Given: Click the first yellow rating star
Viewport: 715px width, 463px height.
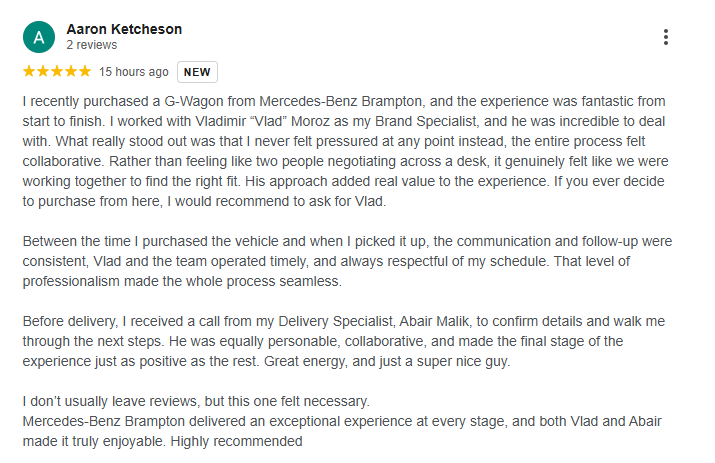Looking at the screenshot, I should (29, 72).
